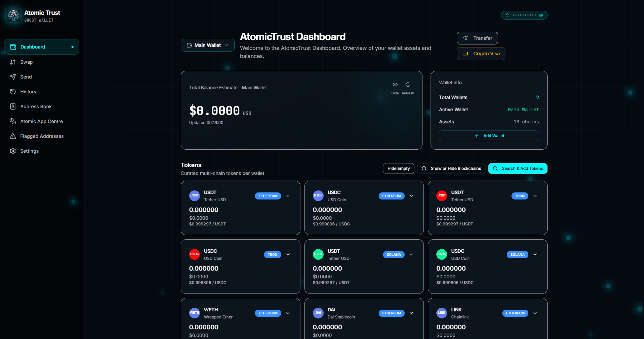Toggle Hide Empty tokens

pyautogui.click(x=399, y=168)
